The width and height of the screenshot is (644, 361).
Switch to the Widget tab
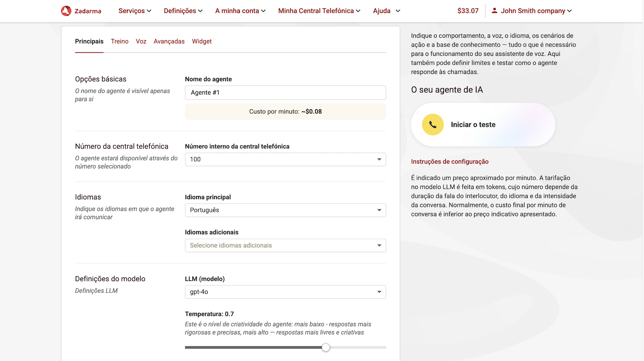202,41
